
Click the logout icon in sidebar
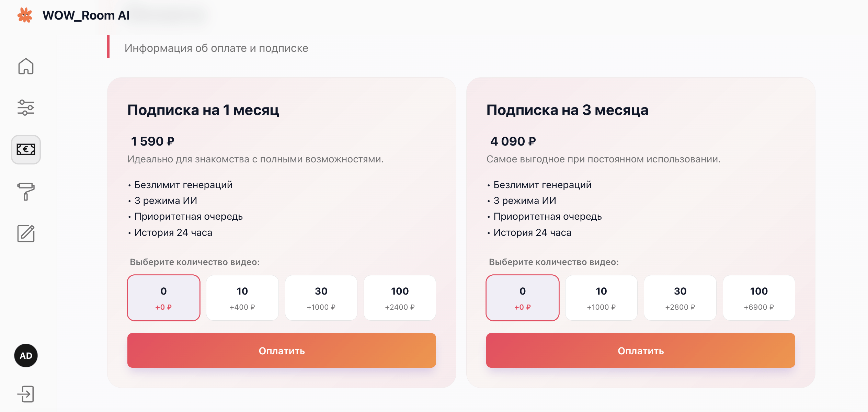pyautogui.click(x=26, y=394)
